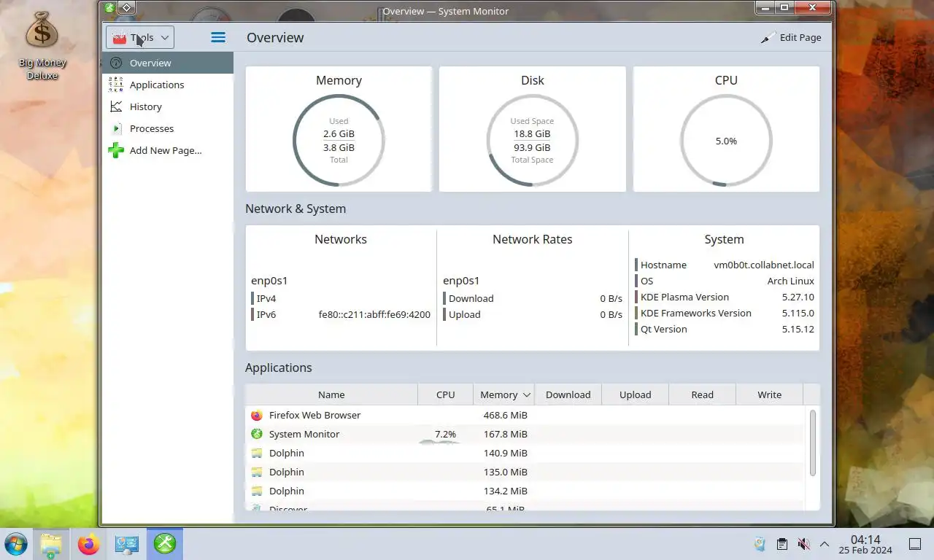The height and width of the screenshot is (560, 934).
Task: Open the hamburger menu in System Monitor
Action: tap(217, 37)
